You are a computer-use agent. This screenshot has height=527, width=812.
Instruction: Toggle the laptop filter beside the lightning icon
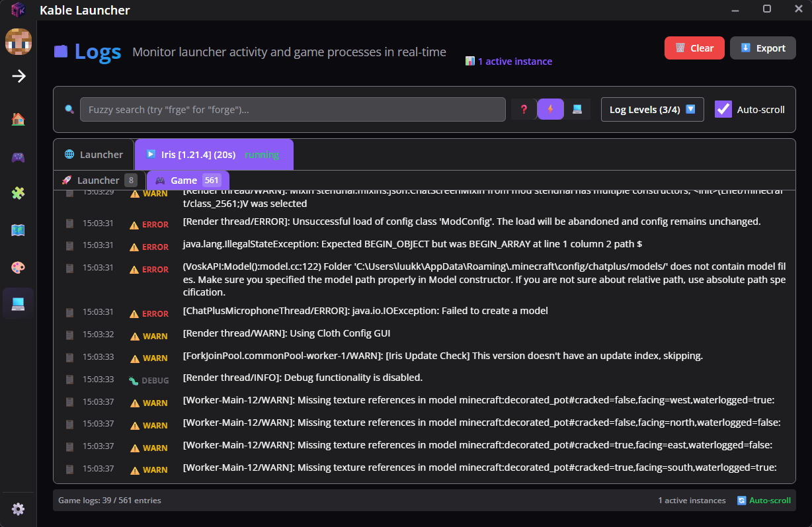click(x=576, y=108)
